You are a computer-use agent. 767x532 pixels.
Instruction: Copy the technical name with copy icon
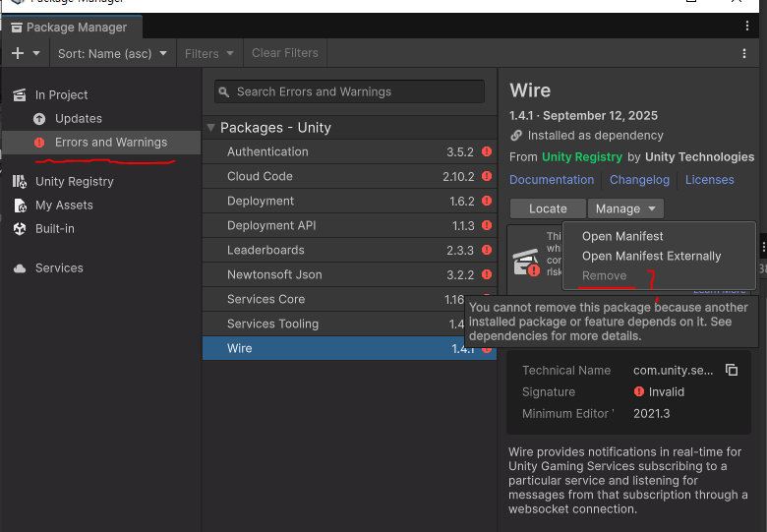(732, 370)
